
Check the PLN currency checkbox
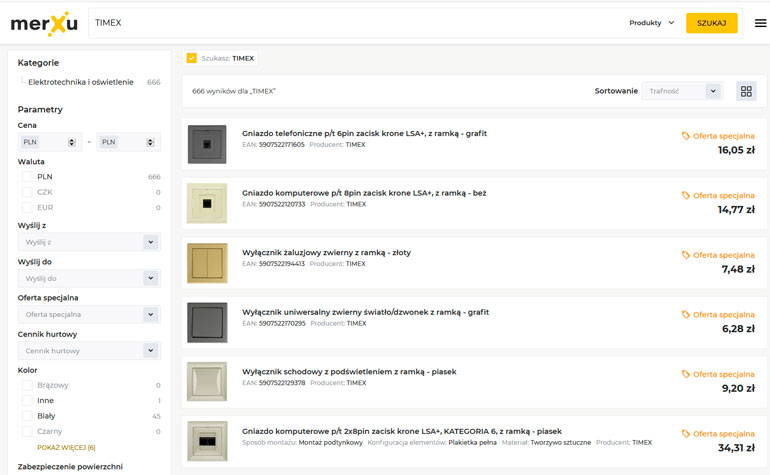[28, 177]
